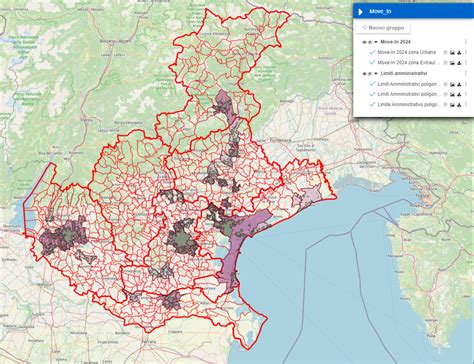Collapse the Limiti amministrativi group arrow
474x364 pixels.
(376, 73)
